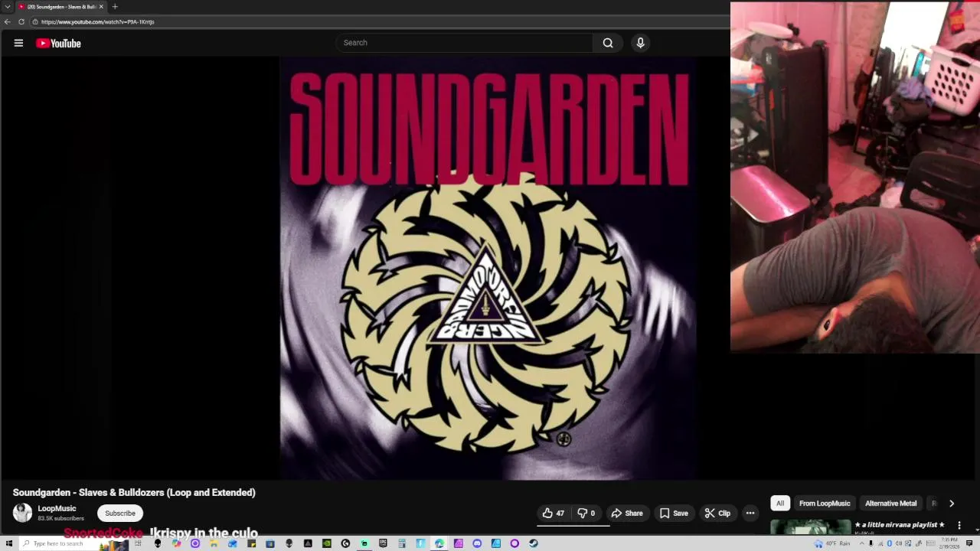This screenshot has height=551, width=980.
Task: Click the like count 47
Action: coord(560,514)
